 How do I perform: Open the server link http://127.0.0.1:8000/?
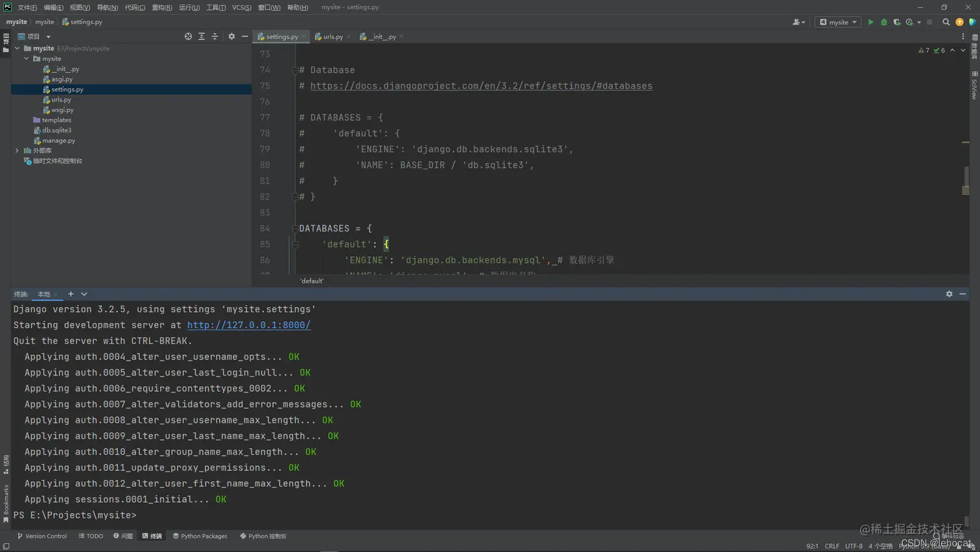click(249, 325)
